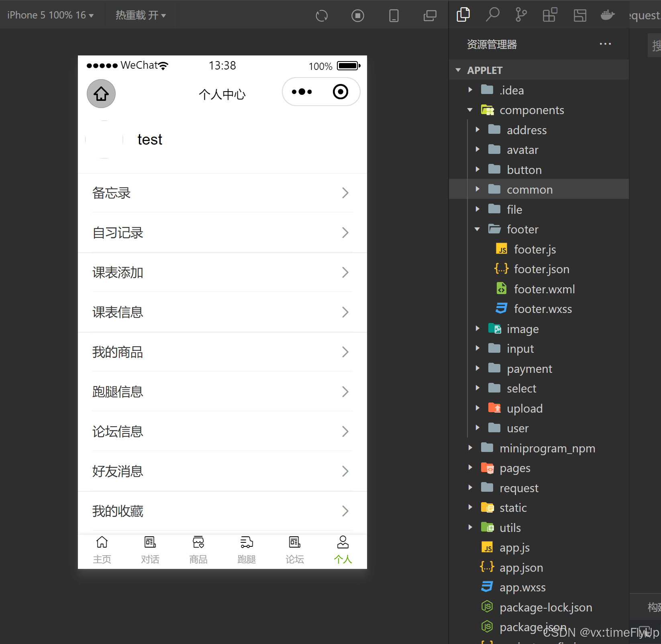Open the 自习记录 entry
This screenshot has height=644, width=661.
click(x=222, y=233)
